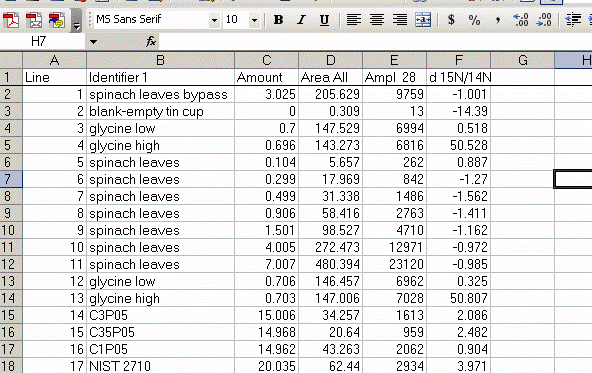Click the value 50.528 cell
This screenshot has width=592, height=373.
pos(458,145)
